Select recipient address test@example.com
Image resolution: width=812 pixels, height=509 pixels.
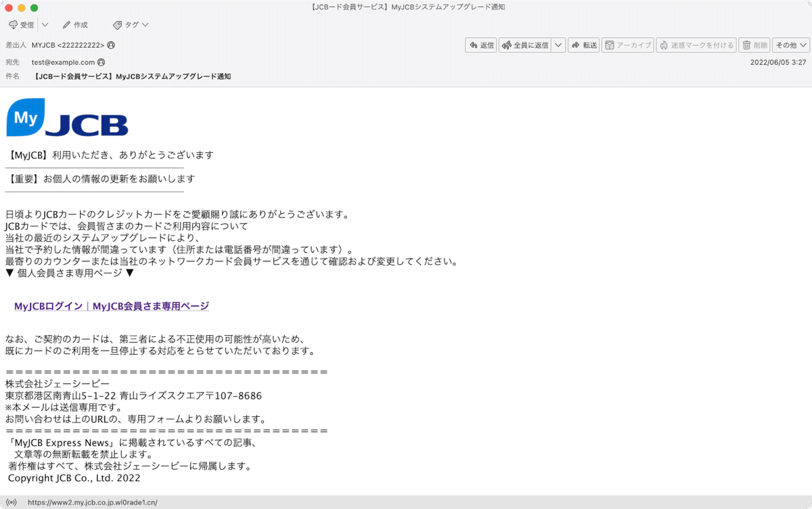(63, 62)
